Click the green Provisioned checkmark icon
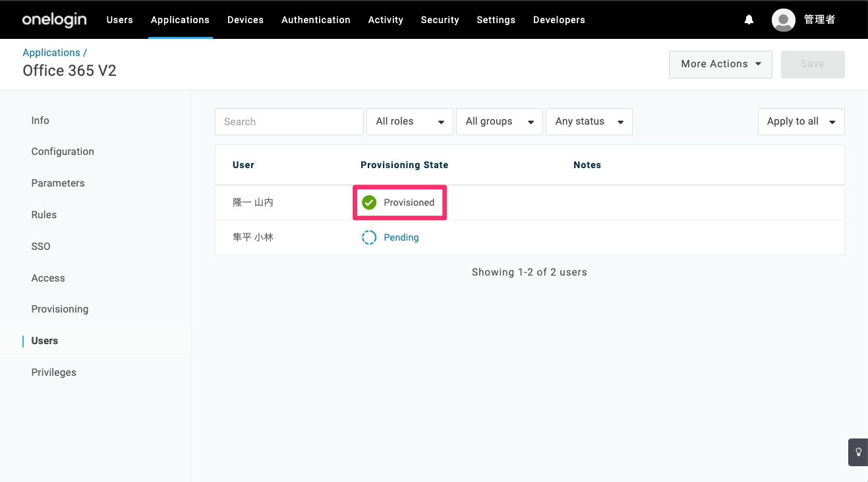868x482 pixels. pyautogui.click(x=369, y=202)
